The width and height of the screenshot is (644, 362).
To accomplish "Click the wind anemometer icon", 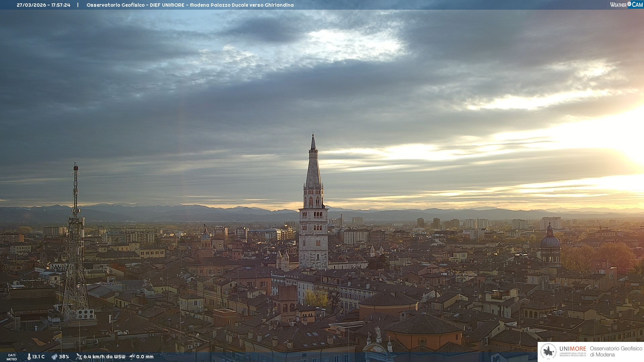I will pos(79,357).
